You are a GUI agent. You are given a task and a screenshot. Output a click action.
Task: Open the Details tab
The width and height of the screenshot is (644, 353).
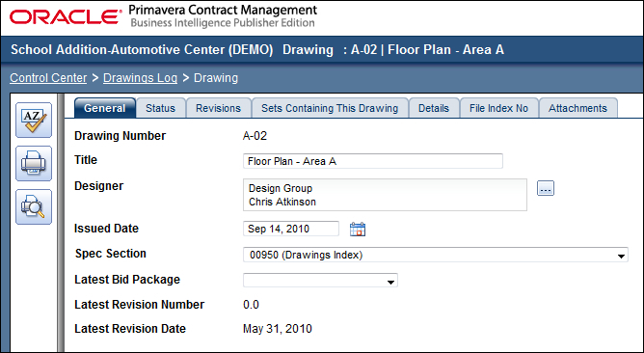[x=434, y=108]
